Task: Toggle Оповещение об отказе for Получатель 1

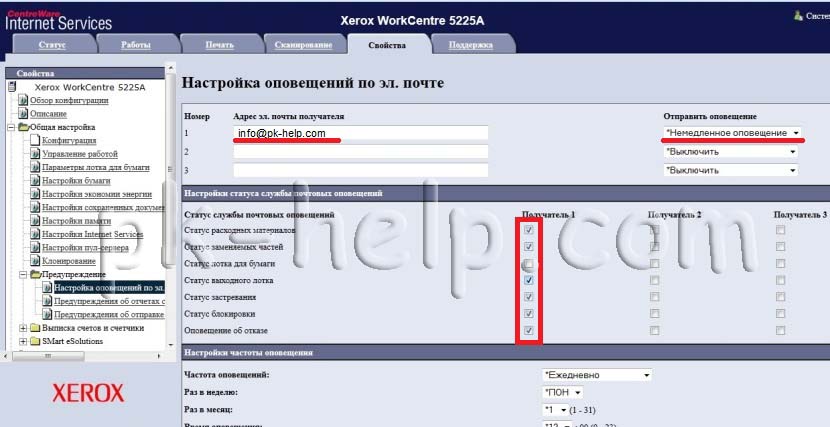Action: click(x=528, y=330)
